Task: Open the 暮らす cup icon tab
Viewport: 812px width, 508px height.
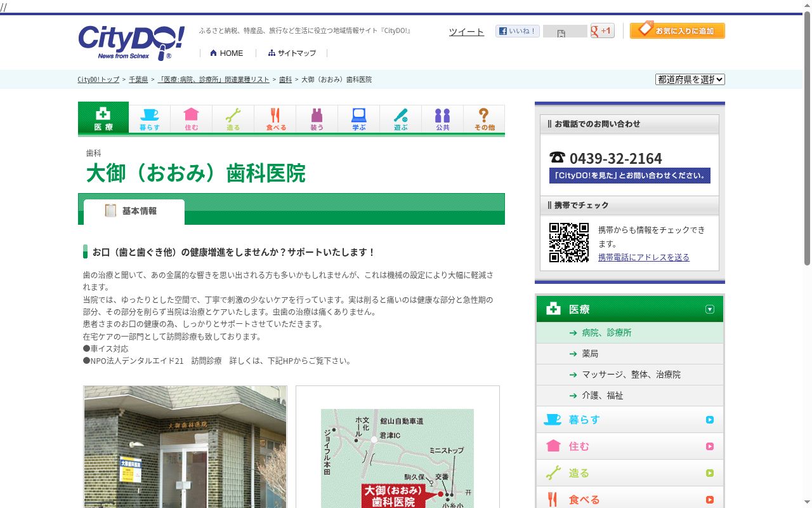Action: point(150,119)
